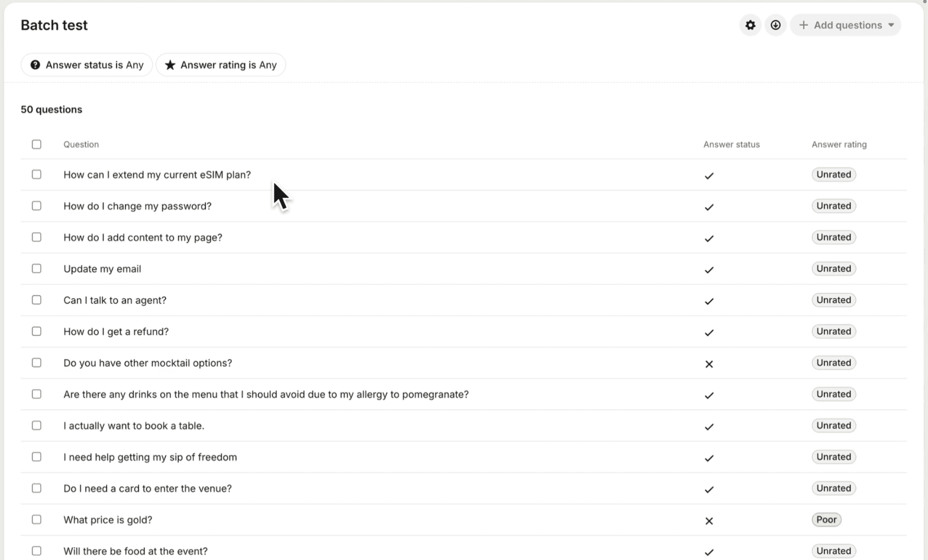Click the download results icon

pos(775,25)
